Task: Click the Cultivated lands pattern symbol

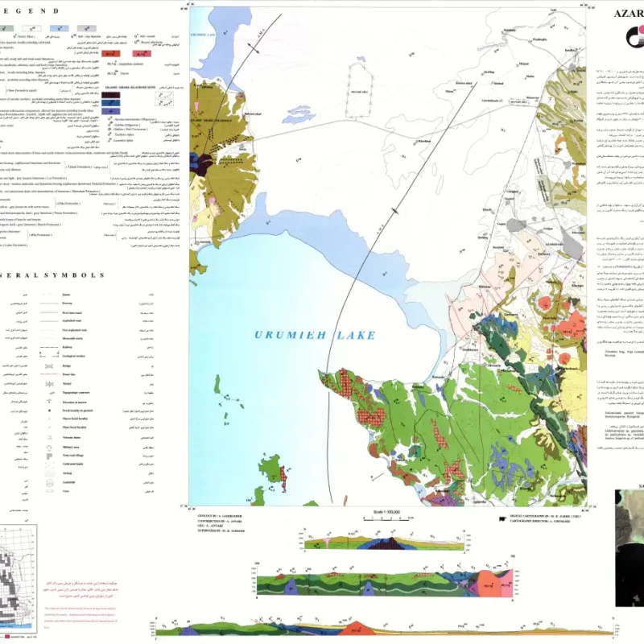Action: 49,464
